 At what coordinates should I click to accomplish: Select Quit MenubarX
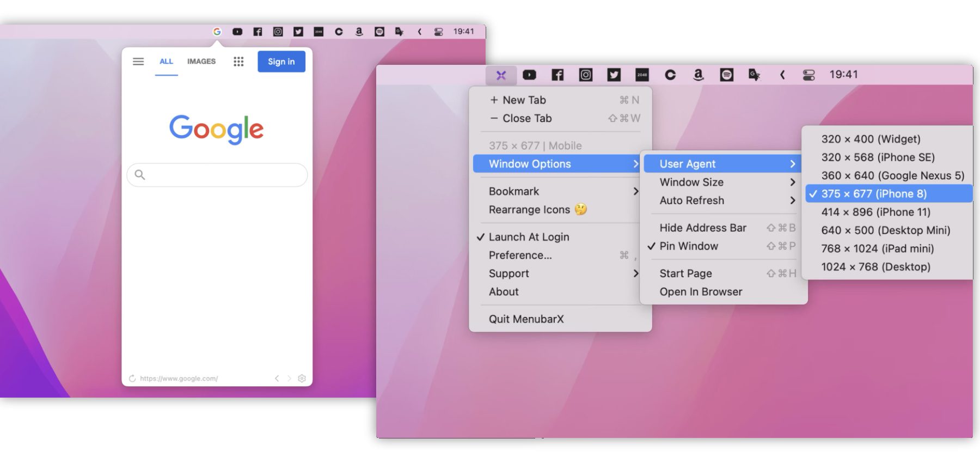coord(526,319)
